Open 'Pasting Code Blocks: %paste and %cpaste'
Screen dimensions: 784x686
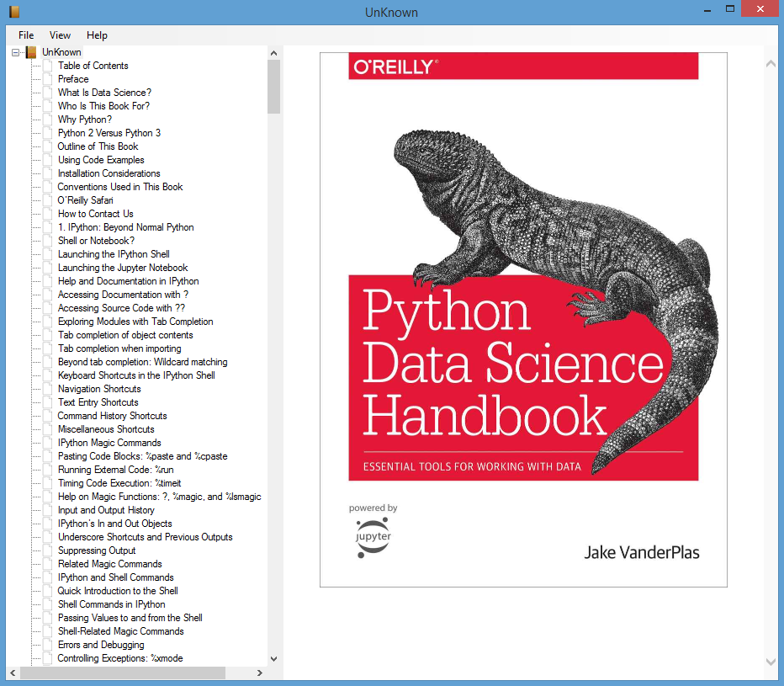(142, 456)
